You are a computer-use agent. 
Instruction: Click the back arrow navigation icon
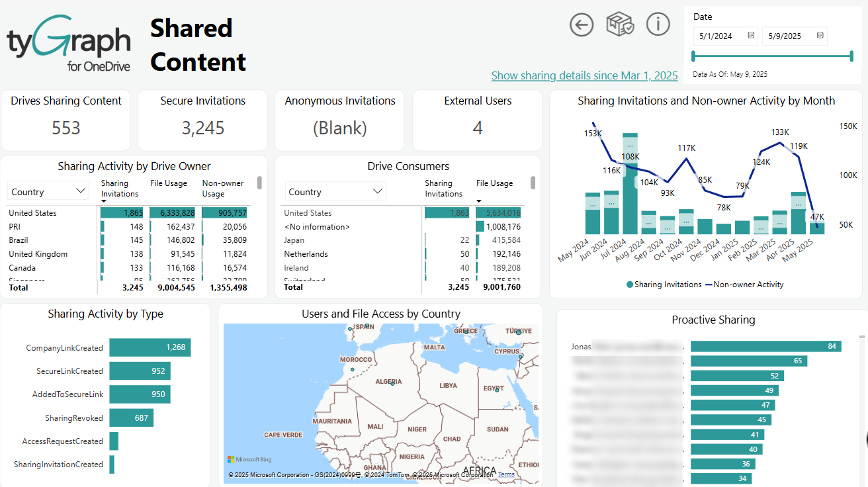coord(582,25)
